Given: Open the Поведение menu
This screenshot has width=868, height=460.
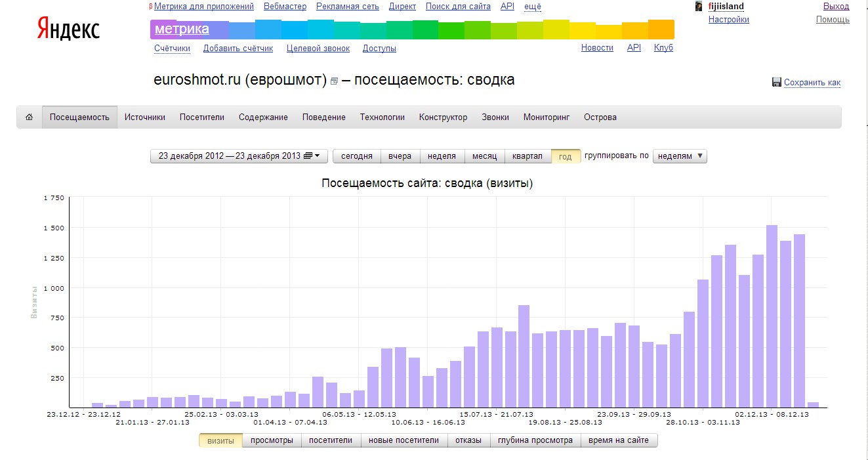Looking at the screenshot, I should (x=324, y=117).
